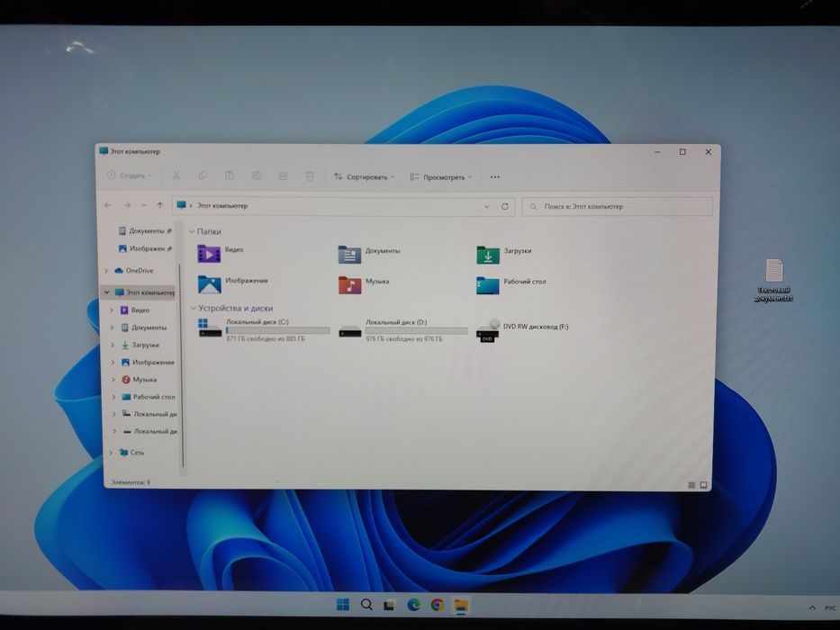Go forward with the right arrow
The width and height of the screenshot is (840, 630).
[x=127, y=205]
